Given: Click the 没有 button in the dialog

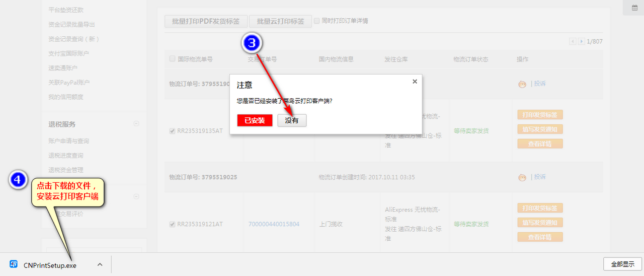Looking at the screenshot, I should (292, 120).
